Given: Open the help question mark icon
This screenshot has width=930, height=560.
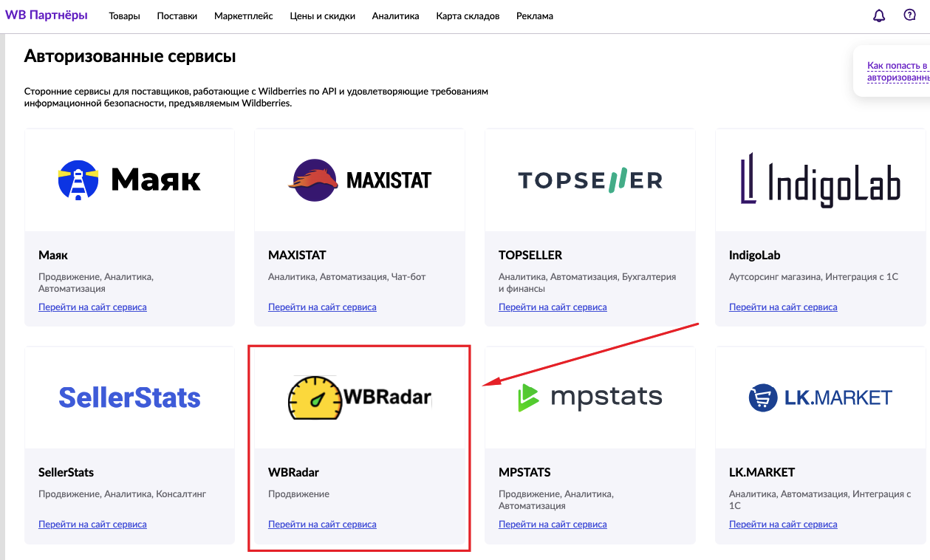Looking at the screenshot, I should (909, 16).
